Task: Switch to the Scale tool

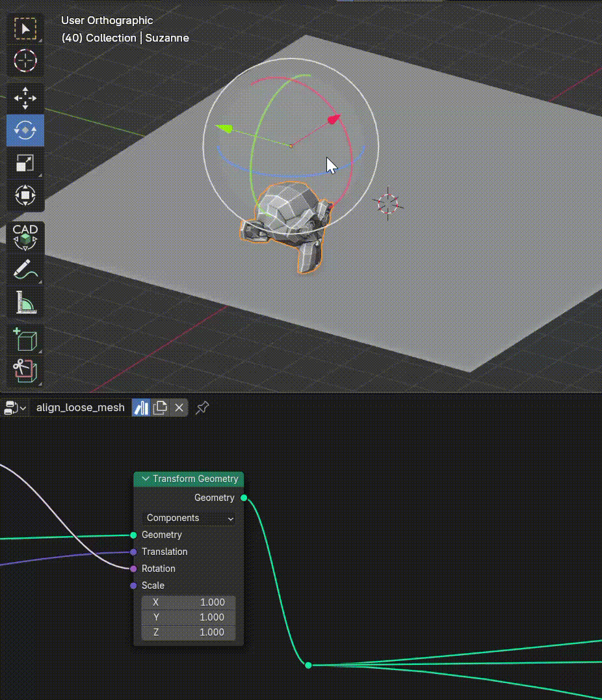Action: pos(25,163)
